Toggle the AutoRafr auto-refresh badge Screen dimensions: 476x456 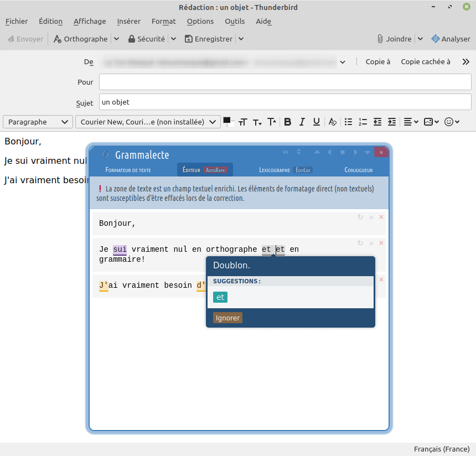(215, 170)
